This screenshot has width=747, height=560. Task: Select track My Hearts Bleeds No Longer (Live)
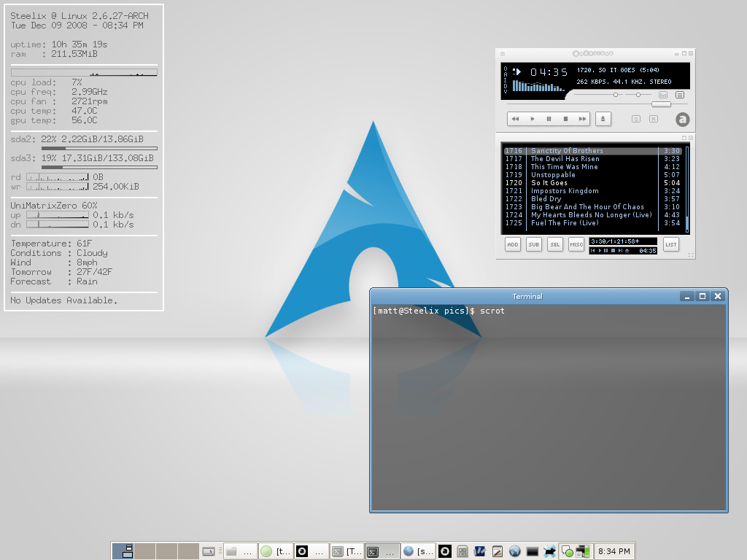tap(593, 215)
